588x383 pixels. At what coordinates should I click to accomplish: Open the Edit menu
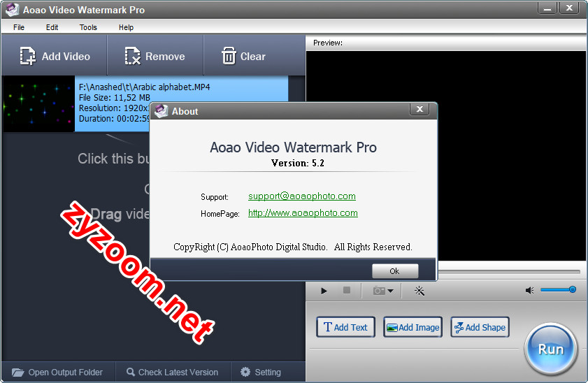[x=52, y=27]
